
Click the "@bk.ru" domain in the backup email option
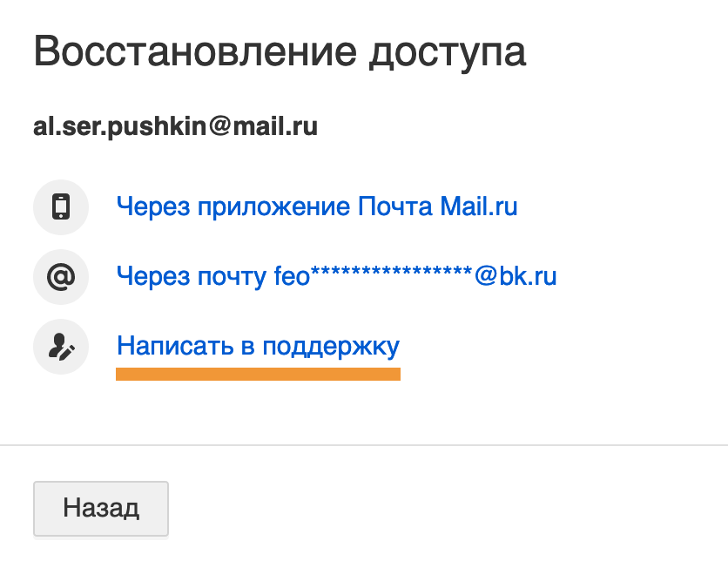pyautogui.click(x=516, y=276)
